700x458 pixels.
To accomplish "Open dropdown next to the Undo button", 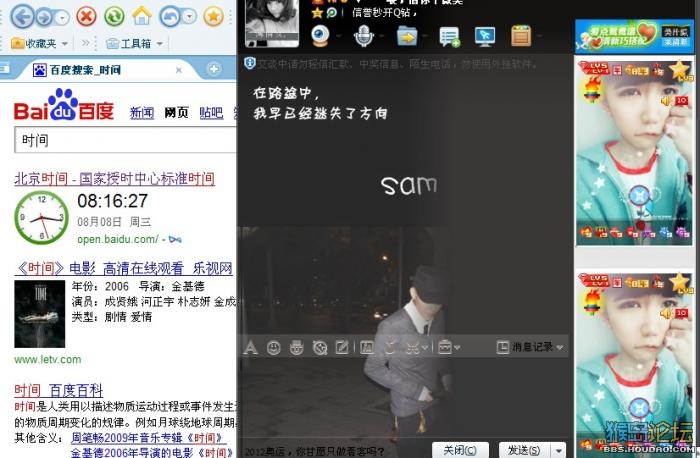I will [x=190, y=17].
